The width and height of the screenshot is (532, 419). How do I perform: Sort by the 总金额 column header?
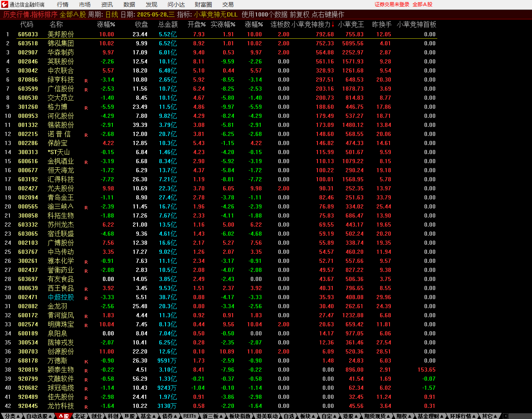click(168, 25)
